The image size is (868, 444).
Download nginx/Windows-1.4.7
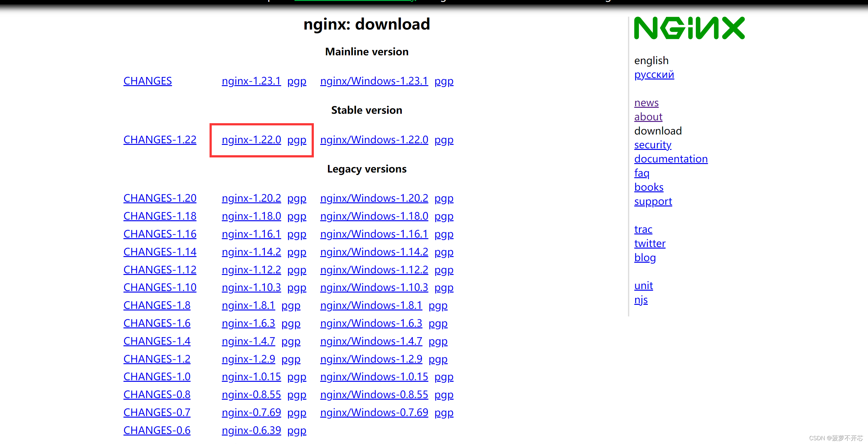[371, 341]
